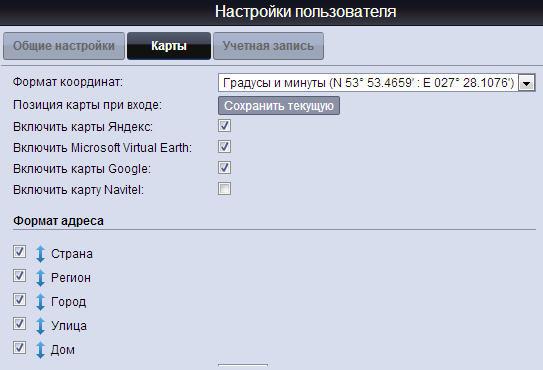Click the Позиция карты при входе label
The width and height of the screenshot is (543, 370).
[88, 105]
